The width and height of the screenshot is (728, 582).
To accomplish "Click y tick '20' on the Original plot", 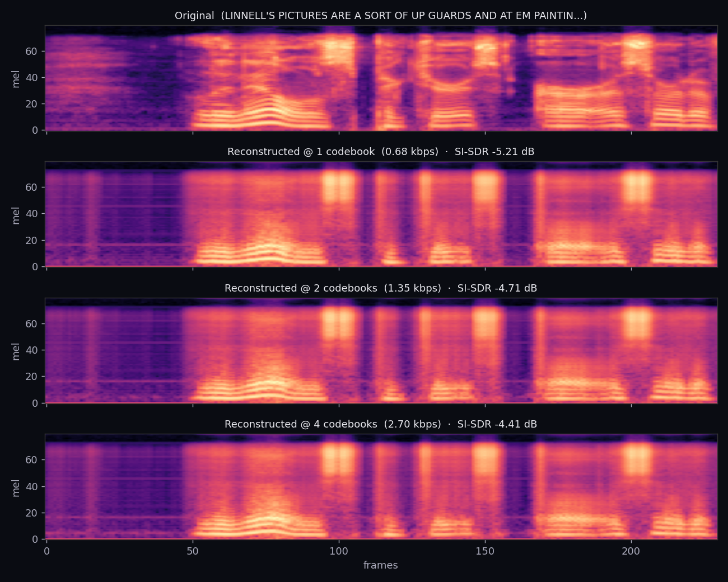I will click(x=32, y=104).
